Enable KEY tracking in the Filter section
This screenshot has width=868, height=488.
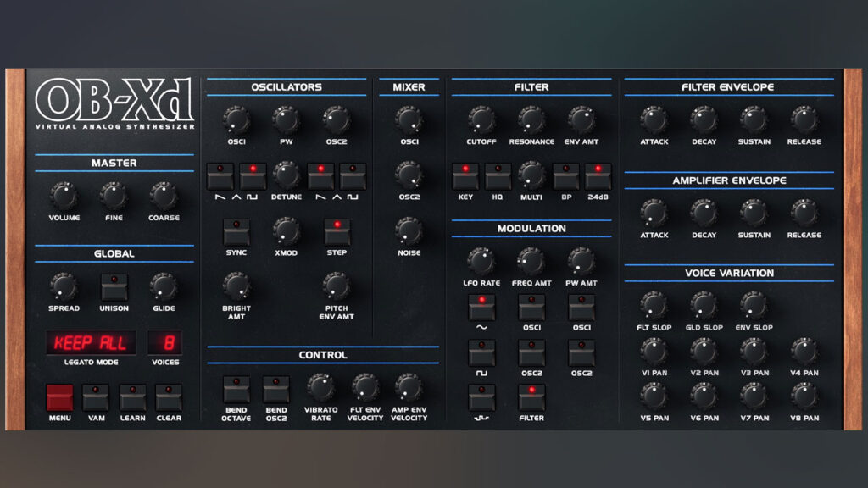464,175
